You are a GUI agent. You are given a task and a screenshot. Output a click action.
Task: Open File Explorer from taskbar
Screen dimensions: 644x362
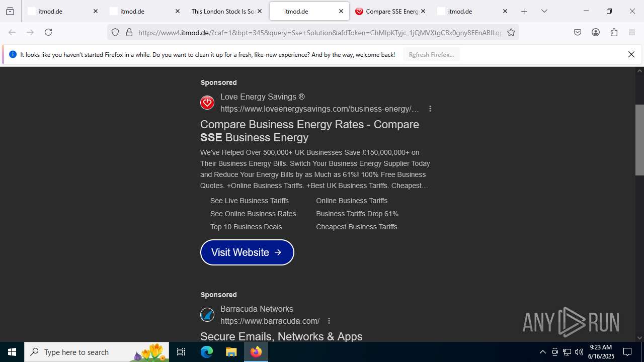click(231, 352)
